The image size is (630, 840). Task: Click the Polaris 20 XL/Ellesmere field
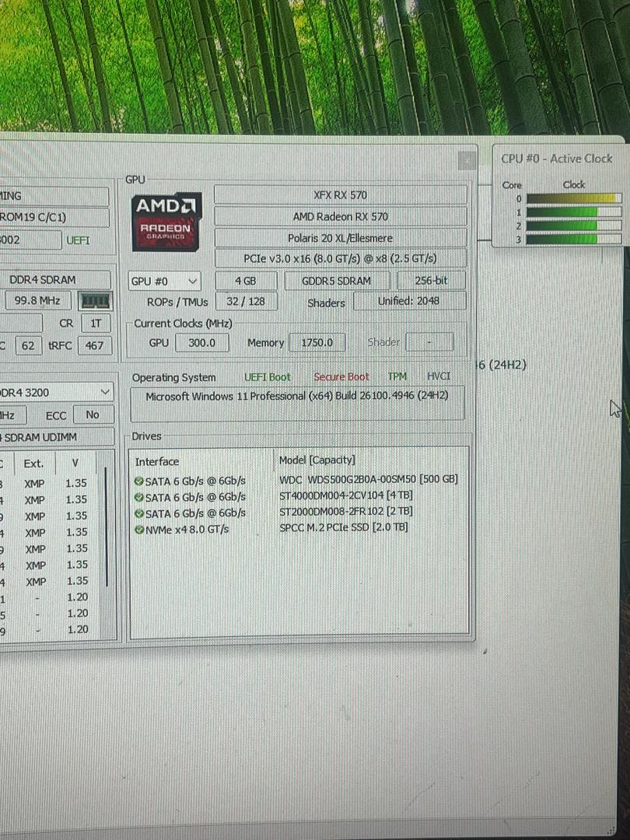pyautogui.click(x=341, y=238)
